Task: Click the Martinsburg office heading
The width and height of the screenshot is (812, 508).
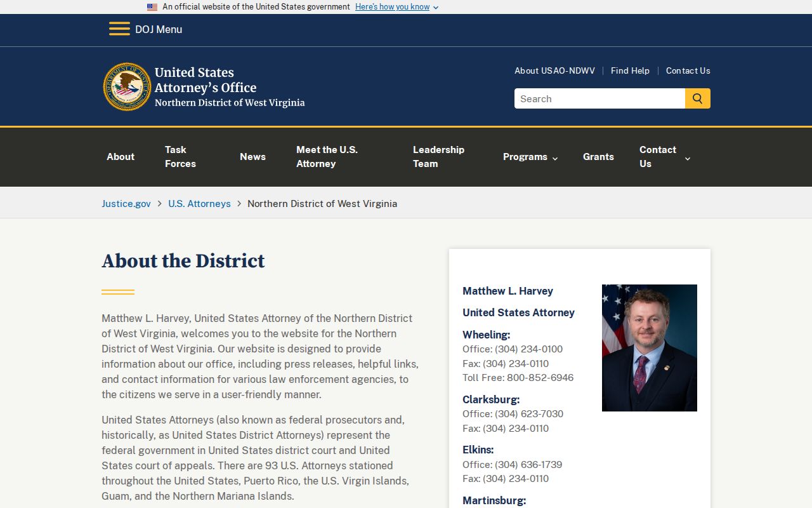Action: [x=494, y=500]
